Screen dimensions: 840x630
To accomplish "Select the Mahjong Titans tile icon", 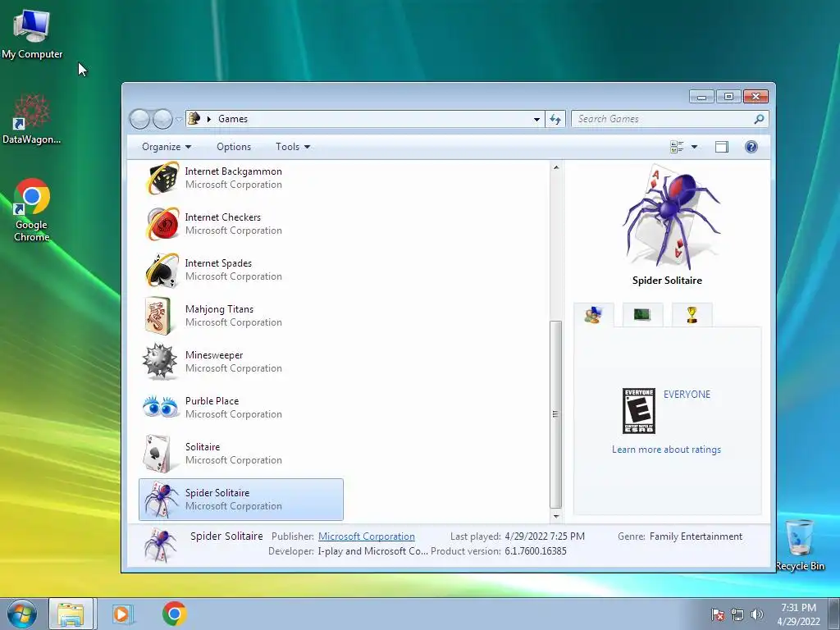I will click(158, 316).
